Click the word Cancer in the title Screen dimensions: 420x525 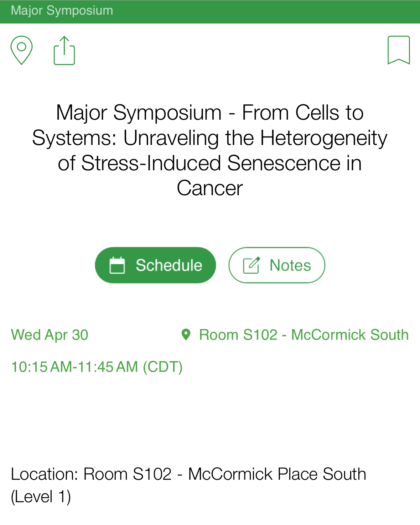coord(210,188)
